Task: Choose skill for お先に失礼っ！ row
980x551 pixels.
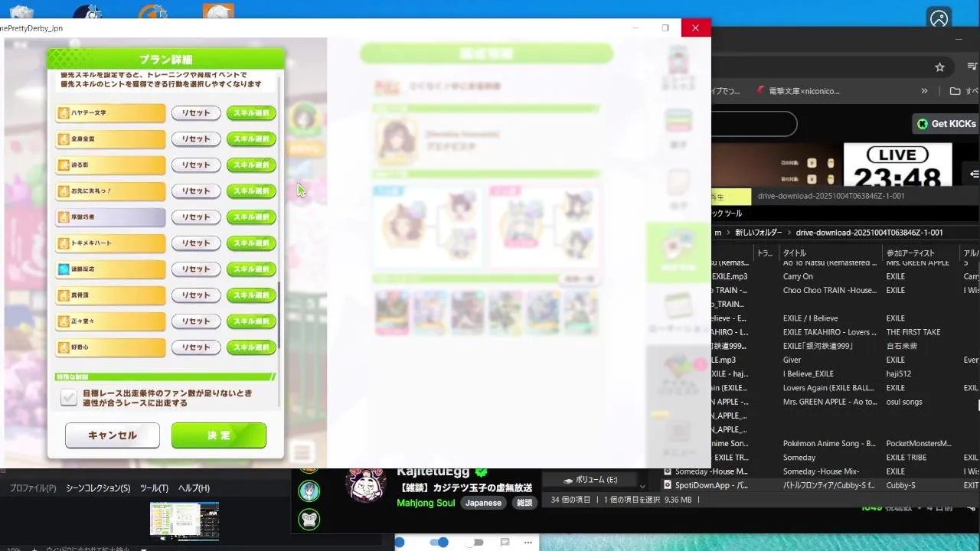Action: click(x=251, y=191)
